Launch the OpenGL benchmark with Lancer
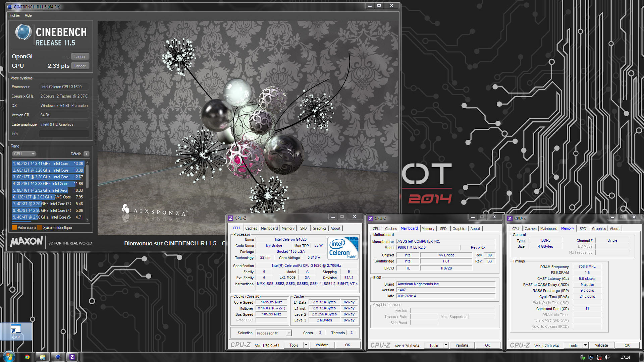This screenshot has width=644, height=362. click(80, 57)
